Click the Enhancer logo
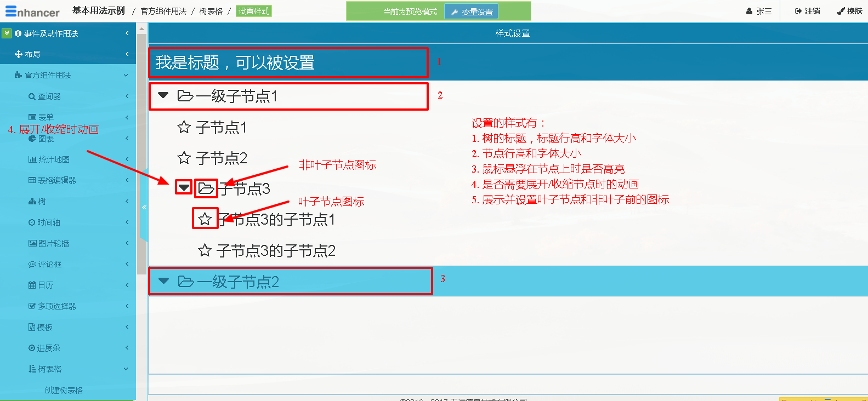Image resolution: width=868 pixels, height=401 pixels. tap(32, 12)
